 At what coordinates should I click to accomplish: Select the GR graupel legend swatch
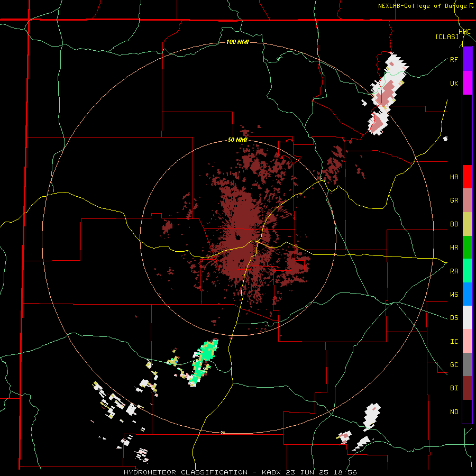(x=467, y=200)
